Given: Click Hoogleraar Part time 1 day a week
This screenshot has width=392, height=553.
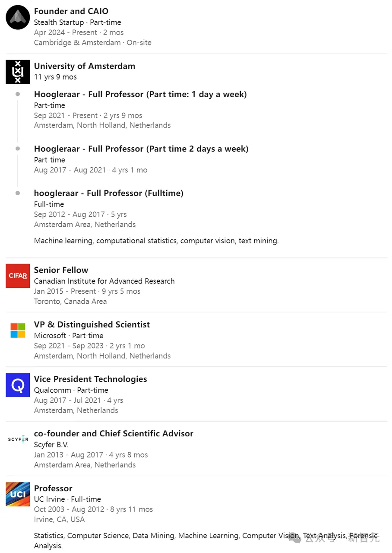Looking at the screenshot, I should (140, 94).
